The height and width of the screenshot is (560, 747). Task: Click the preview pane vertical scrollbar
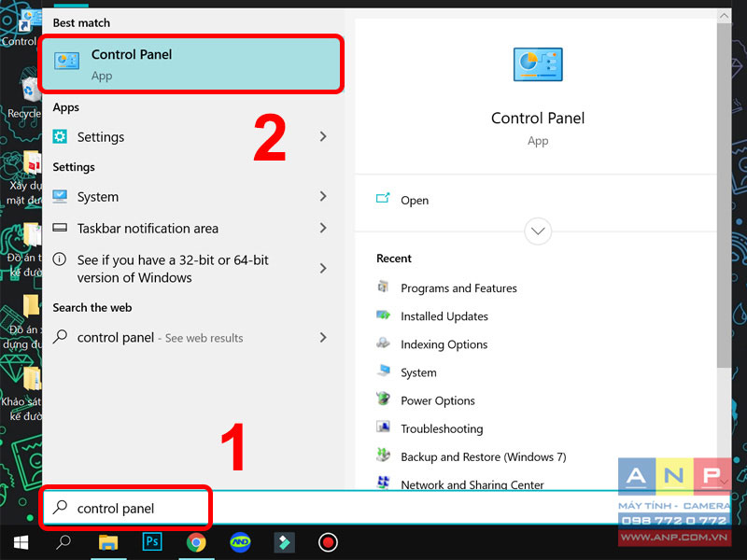tap(725, 195)
